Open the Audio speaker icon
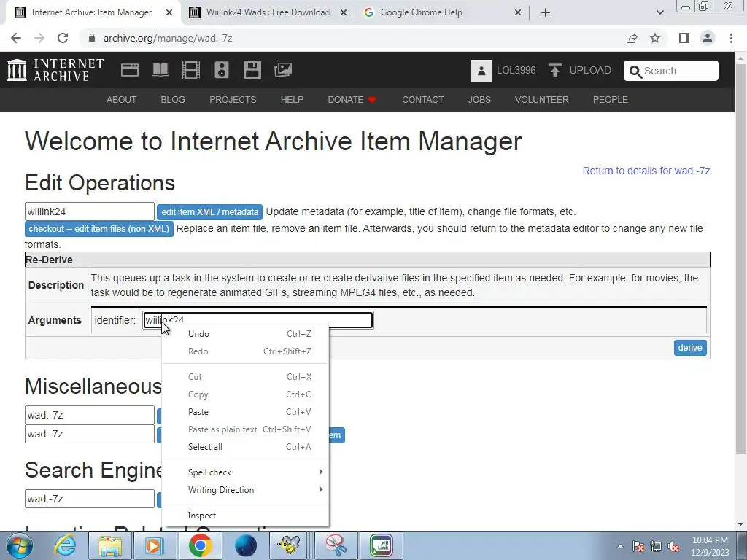The width and height of the screenshot is (747, 560). click(x=222, y=70)
